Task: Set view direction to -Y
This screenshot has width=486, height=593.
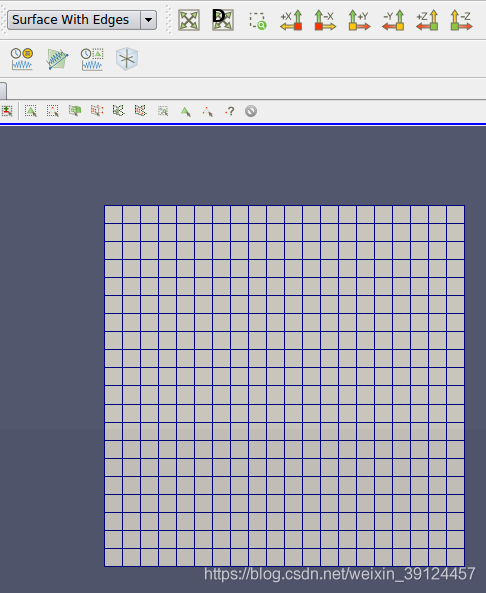Action: [x=393, y=20]
